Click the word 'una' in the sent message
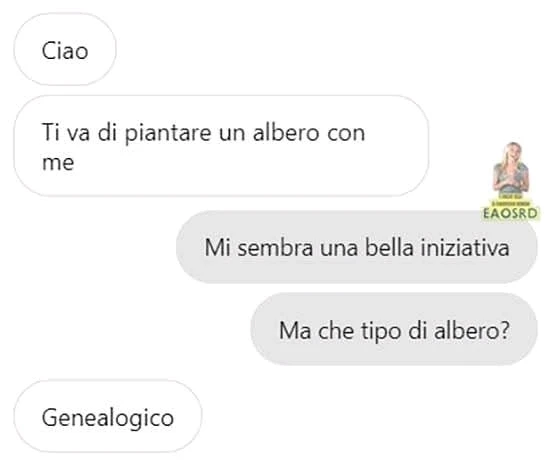This screenshot has width=550, height=466. (339, 249)
